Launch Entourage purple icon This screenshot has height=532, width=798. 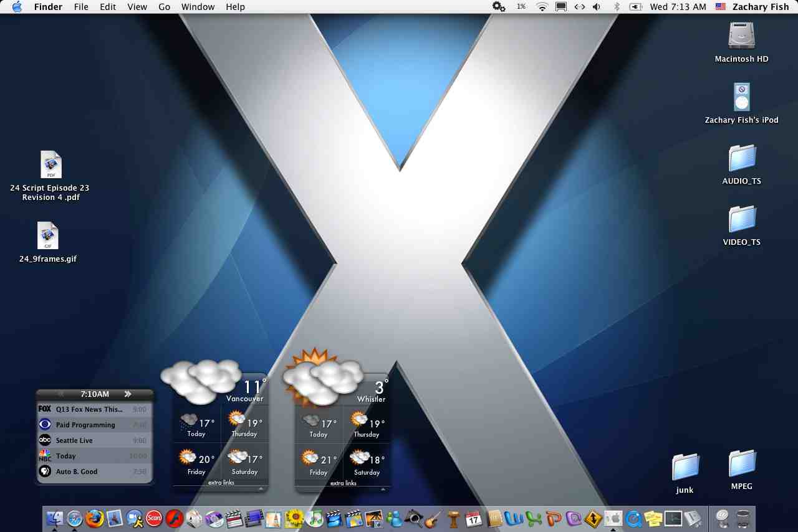(x=574, y=518)
